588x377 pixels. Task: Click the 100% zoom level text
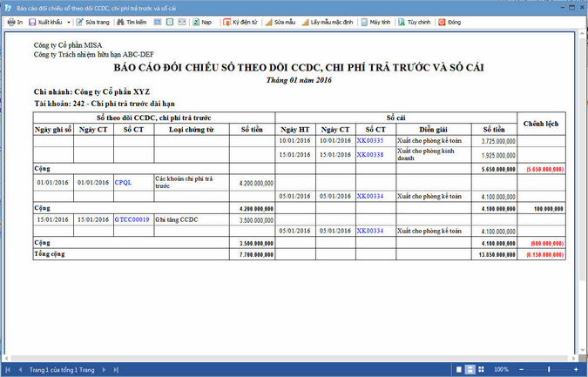(501, 369)
